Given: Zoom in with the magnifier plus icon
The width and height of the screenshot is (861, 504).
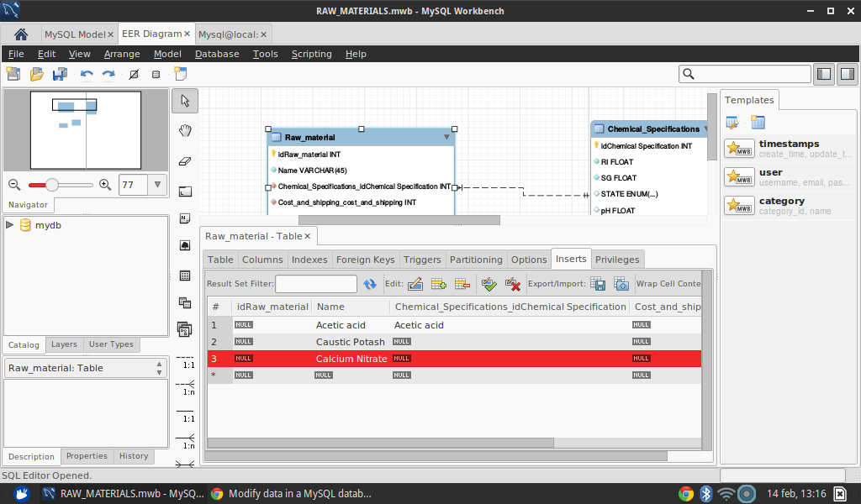Looking at the screenshot, I should (105, 185).
